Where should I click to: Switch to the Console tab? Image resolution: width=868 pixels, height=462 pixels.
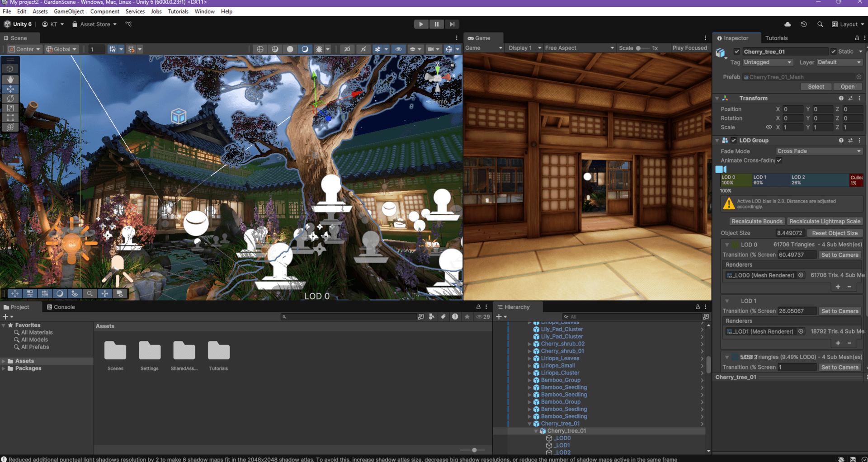coord(61,307)
